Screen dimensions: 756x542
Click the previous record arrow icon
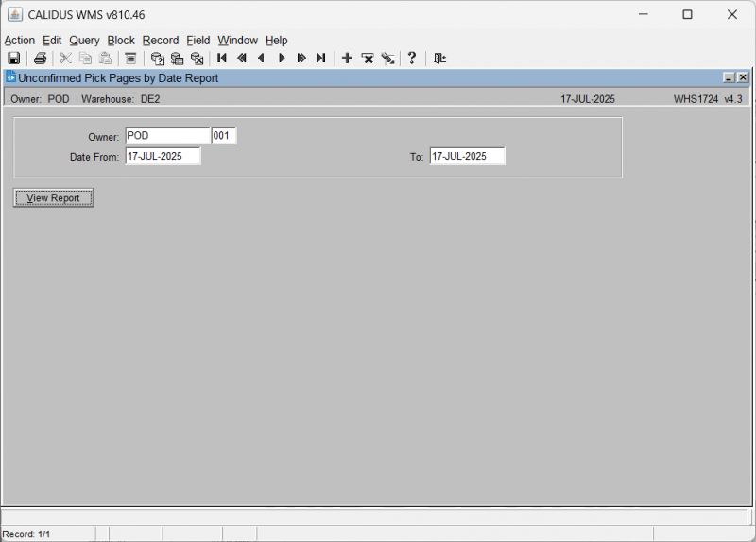coord(262,59)
